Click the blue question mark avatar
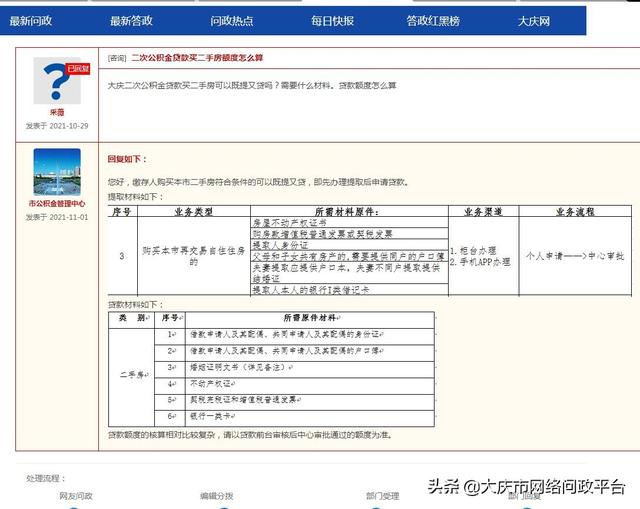The width and height of the screenshot is (640, 509). click(57, 81)
